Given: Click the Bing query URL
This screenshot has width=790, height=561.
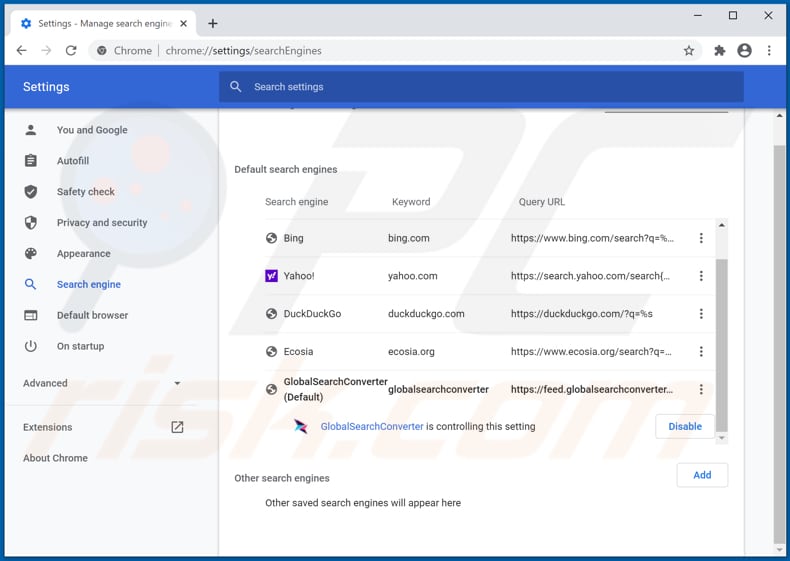Looking at the screenshot, I should (592, 238).
